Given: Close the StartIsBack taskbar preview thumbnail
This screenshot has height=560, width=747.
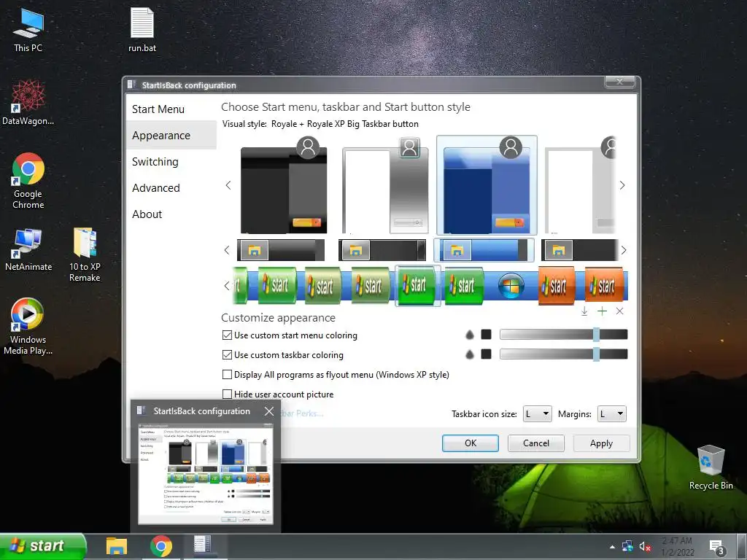Looking at the screenshot, I should pyautogui.click(x=269, y=411).
